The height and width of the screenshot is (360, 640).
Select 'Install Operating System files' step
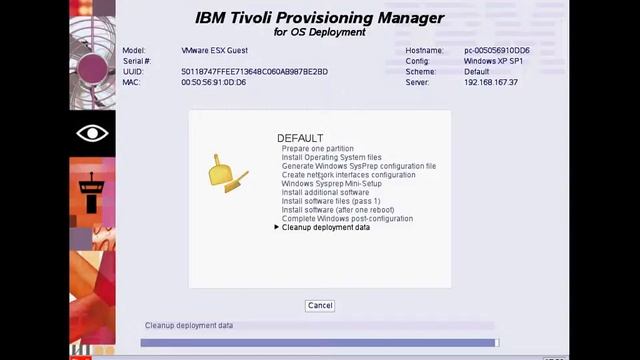[331, 157]
